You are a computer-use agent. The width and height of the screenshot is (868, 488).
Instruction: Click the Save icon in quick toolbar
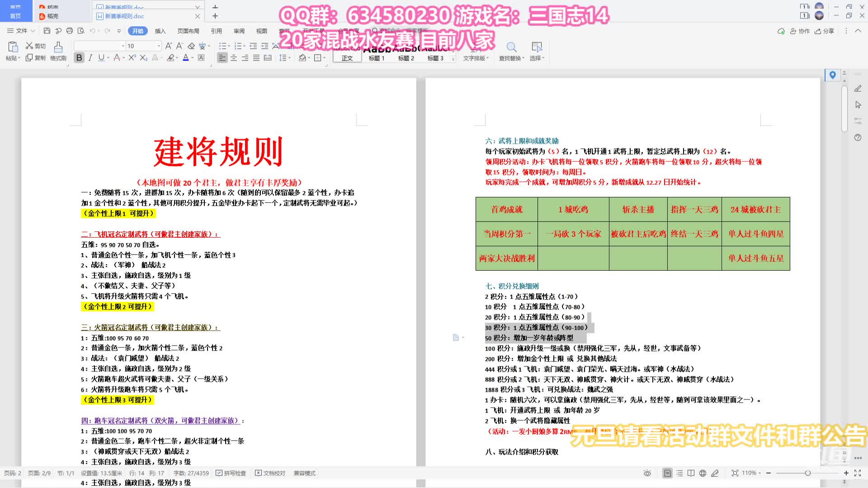(47, 31)
